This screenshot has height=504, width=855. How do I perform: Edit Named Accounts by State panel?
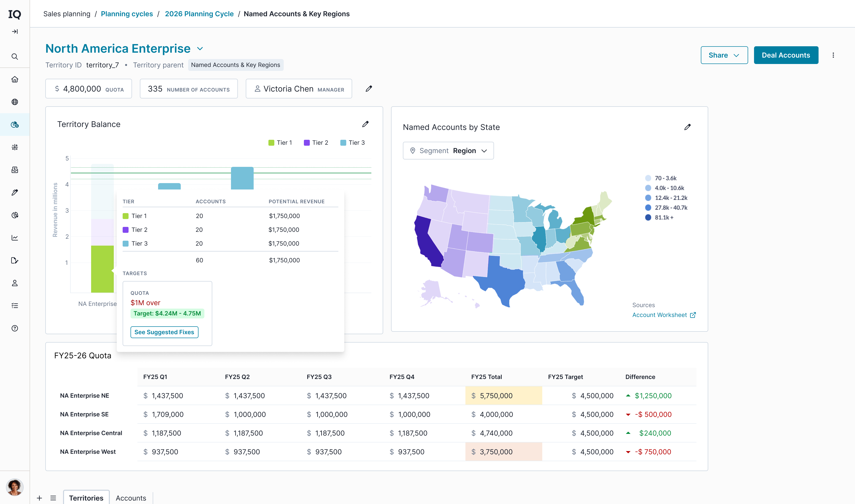pyautogui.click(x=688, y=127)
